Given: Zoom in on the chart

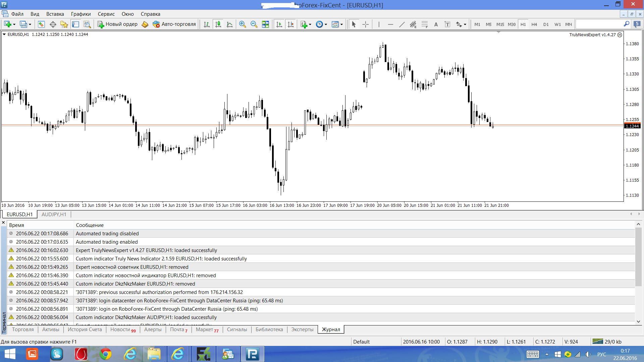Looking at the screenshot, I should (243, 24).
